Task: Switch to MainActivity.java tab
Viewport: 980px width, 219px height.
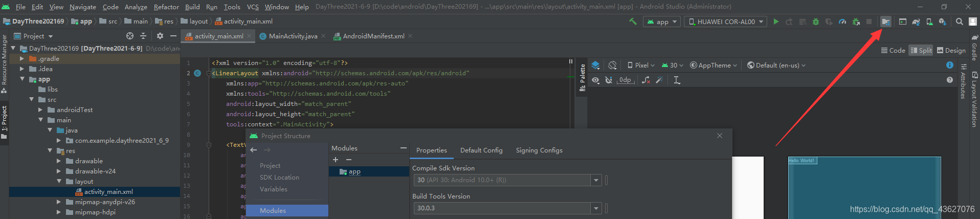Action: click(x=293, y=36)
